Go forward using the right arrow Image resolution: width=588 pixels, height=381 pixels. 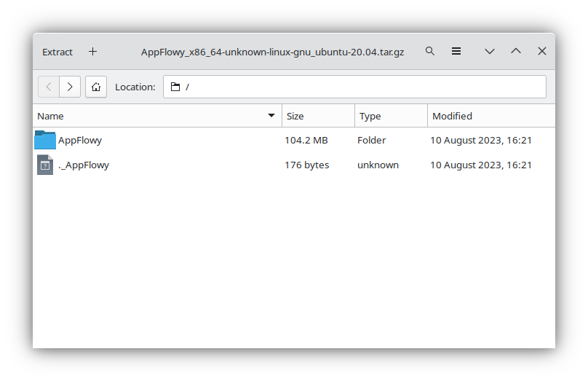(x=70, y=87)
